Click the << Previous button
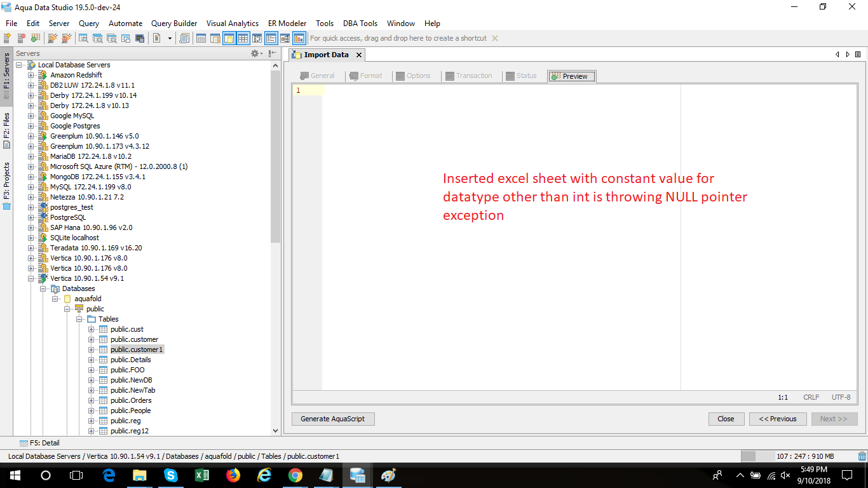The height and width of the screenshot is (488, 868). 778,419
